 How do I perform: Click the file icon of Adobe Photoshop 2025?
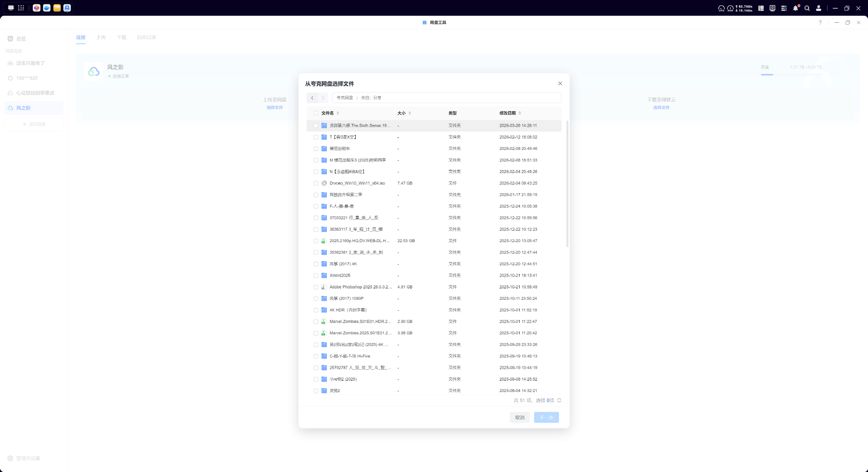tap(324, 287)
